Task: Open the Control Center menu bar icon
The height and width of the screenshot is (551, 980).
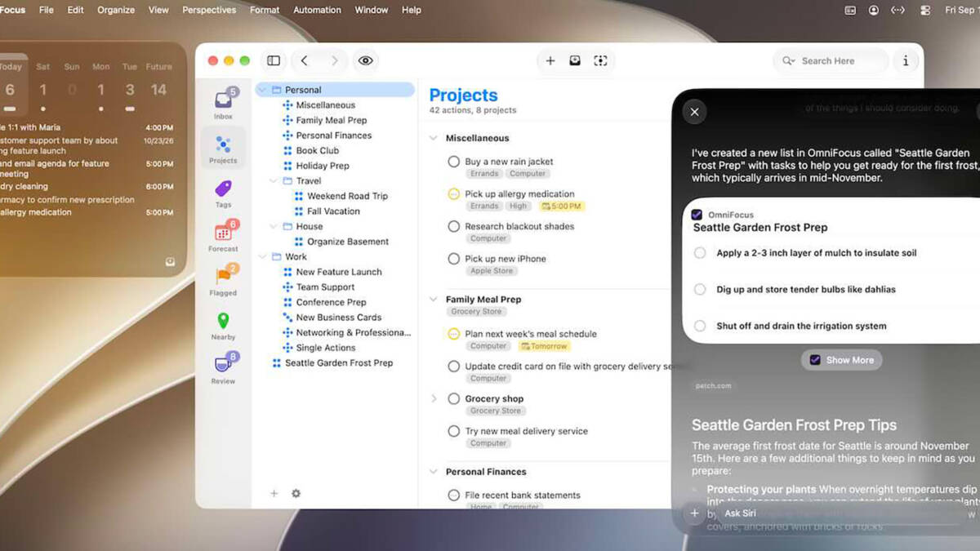Action: (924, 10)
